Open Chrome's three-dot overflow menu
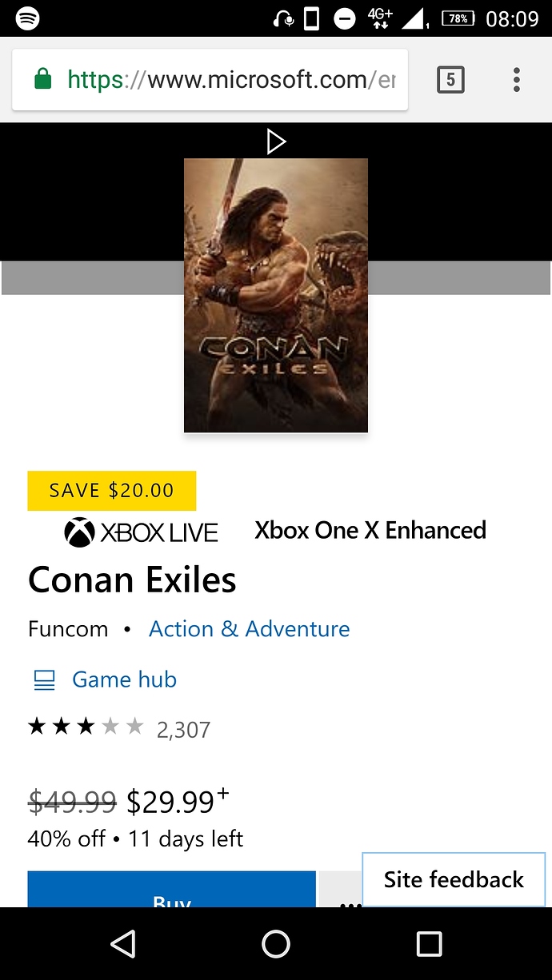 tap(517, 80)
